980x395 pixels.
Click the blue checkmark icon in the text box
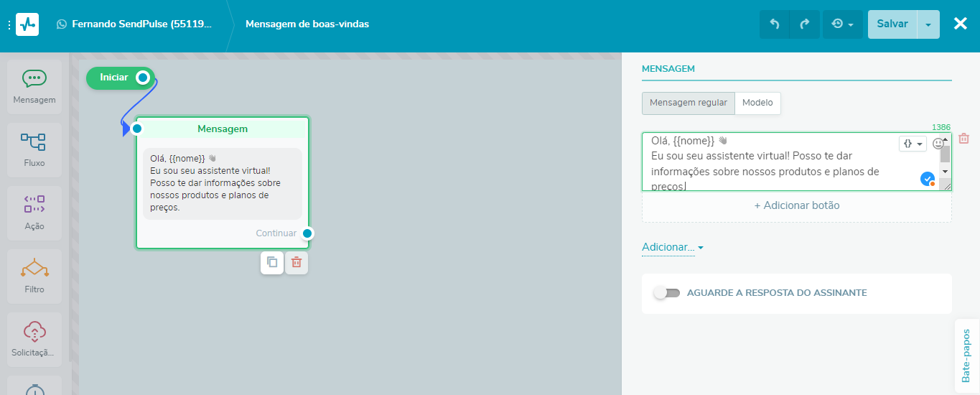click(927, 179)
